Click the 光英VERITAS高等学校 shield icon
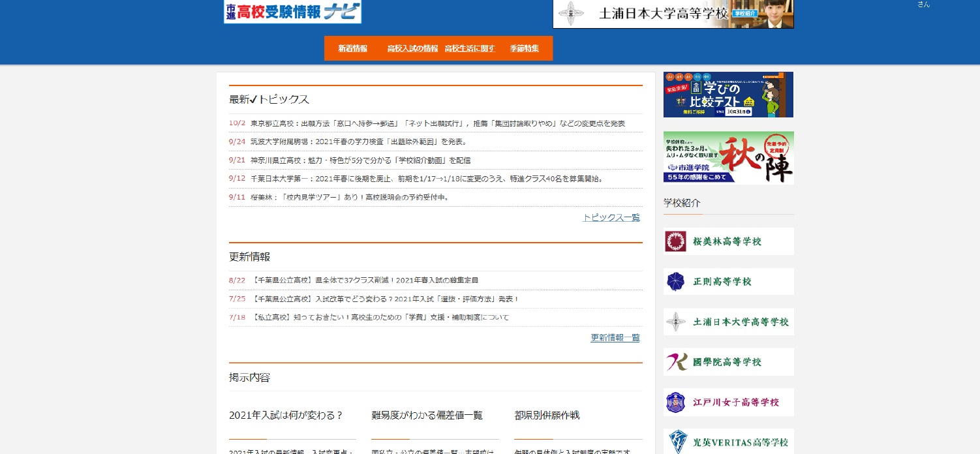The height and width of the screenshot is (454, 980). click(x=676, y=442)
